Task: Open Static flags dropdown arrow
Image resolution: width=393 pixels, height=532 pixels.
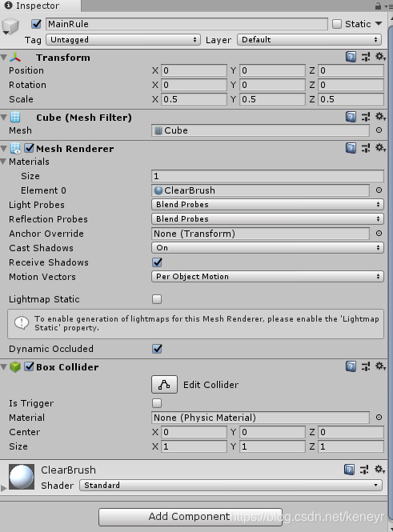Action: point(379,24)
